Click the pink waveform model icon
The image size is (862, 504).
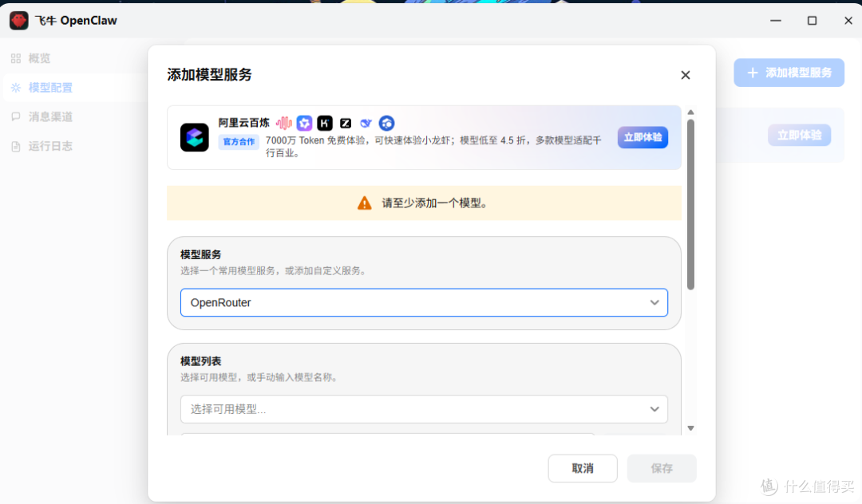283,123
